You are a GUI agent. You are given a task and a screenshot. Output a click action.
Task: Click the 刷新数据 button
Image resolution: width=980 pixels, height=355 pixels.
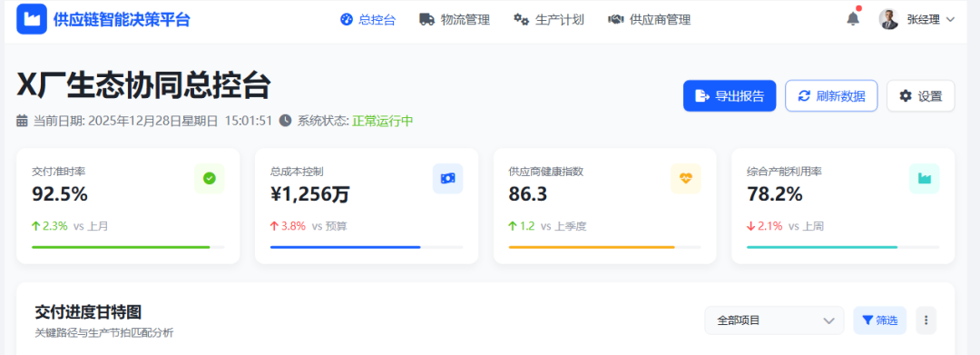[831, 95]
